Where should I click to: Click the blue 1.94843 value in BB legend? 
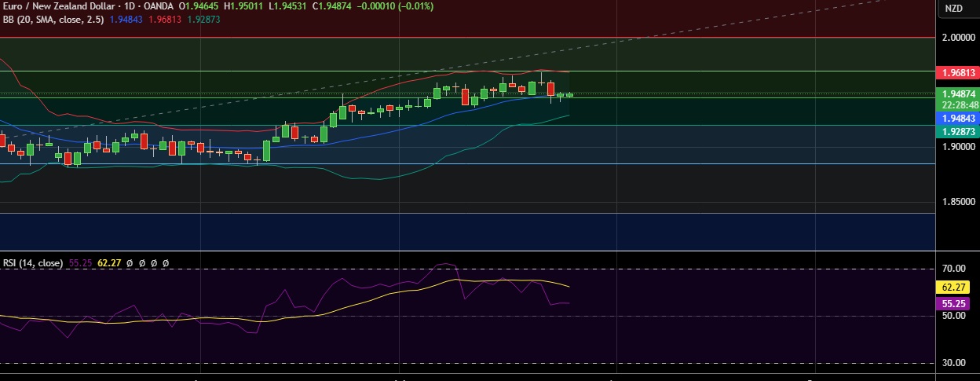pos(126,19)
